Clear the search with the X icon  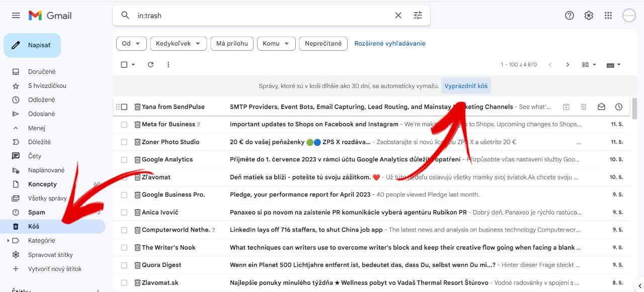click(398, 16)
